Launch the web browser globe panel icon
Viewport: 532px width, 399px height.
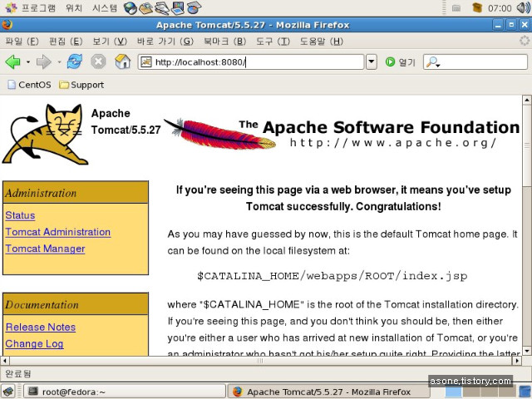pos(130,7)
